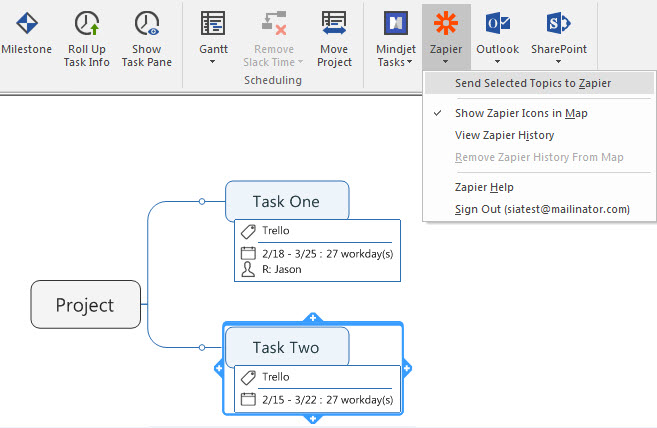Screen dimensions: 657x428
Task: Click plus handle above Task Two
Action: coord(312,318)
